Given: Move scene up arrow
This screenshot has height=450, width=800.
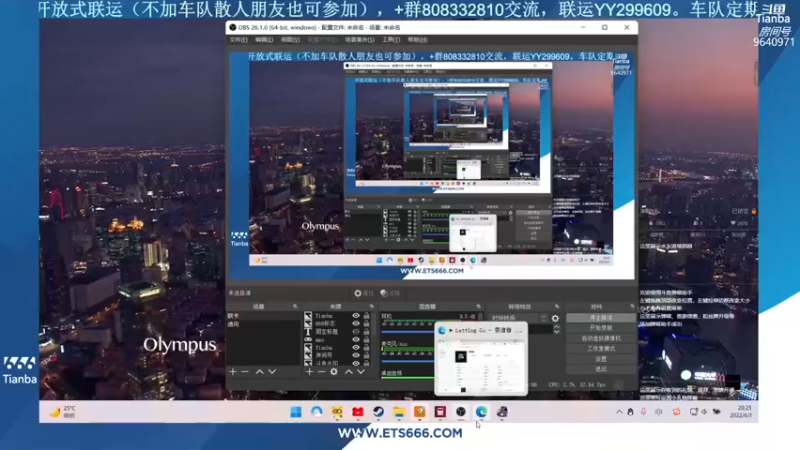Looking at the screenshot, I should [260, 372].
